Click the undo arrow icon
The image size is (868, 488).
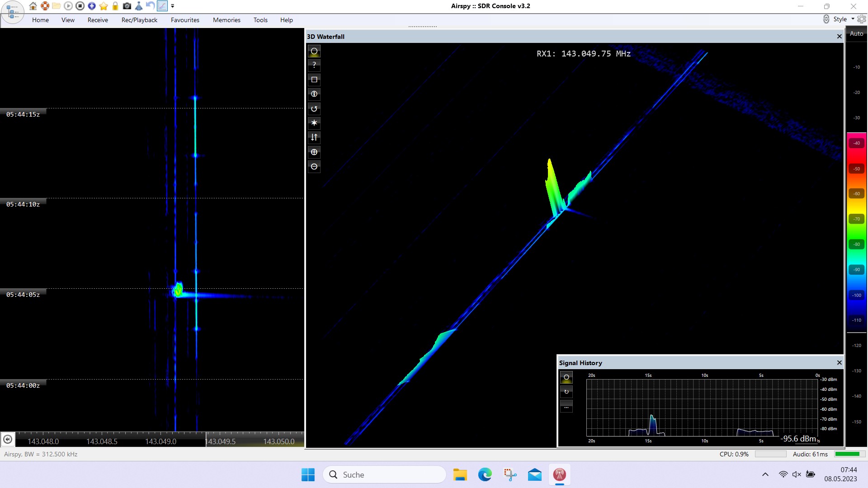151,6
